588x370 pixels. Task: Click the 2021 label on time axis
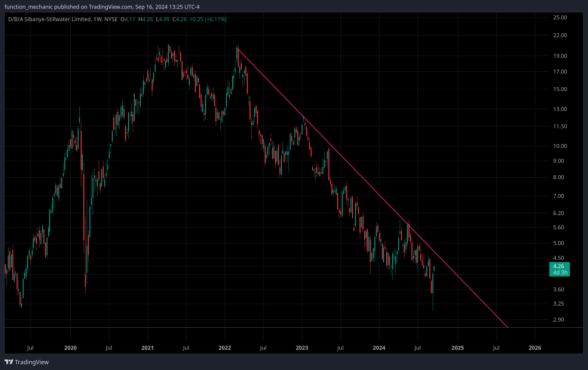click(x=148, y=348)
